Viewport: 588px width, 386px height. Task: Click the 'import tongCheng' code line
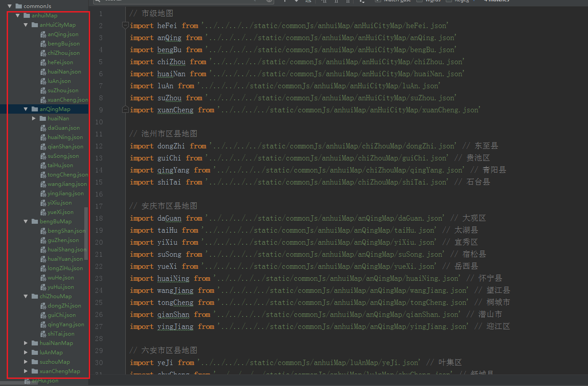tap(320, 302)
